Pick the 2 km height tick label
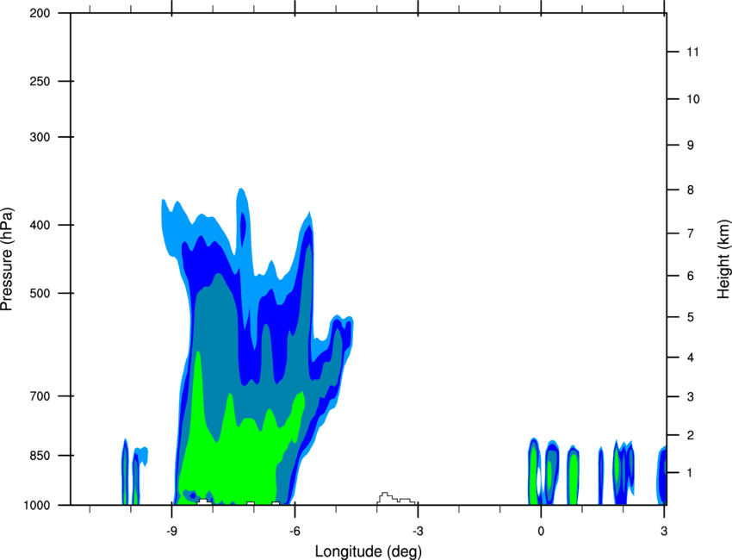 click(691, 435)
